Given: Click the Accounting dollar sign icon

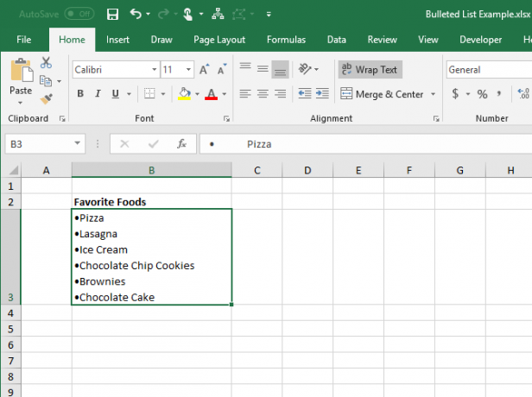Looking at the screenshot, I should pyautogui.click(x=455, y=93).
